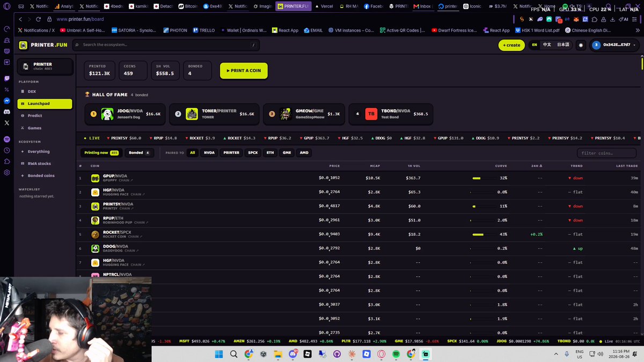The width and height of the screenshot is (644, 362).
Task: Select Launchpad in the sidebar
Action: point(45,104)
